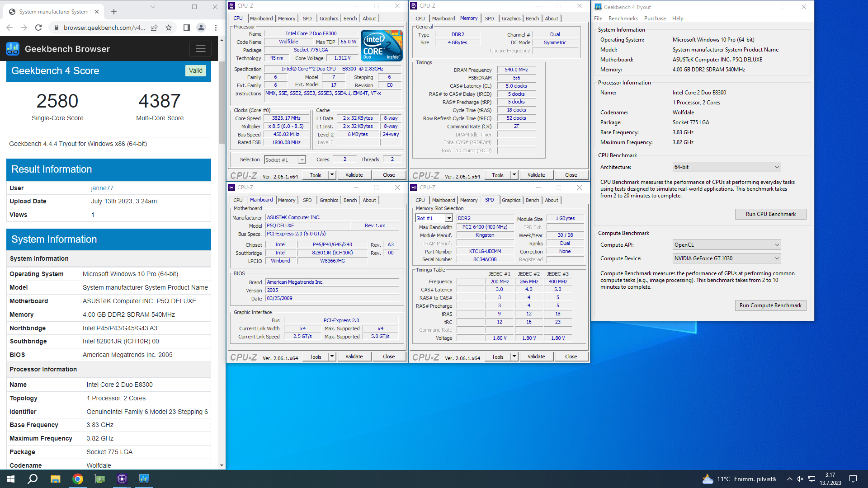Open Chrome three-dot menu
The image size is (868, 488).
point(216,28)
